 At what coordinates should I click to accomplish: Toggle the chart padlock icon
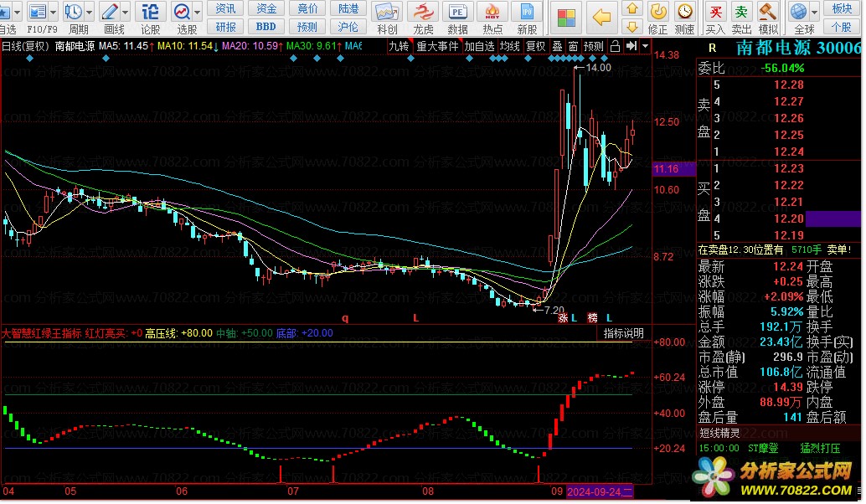(615, 46)
